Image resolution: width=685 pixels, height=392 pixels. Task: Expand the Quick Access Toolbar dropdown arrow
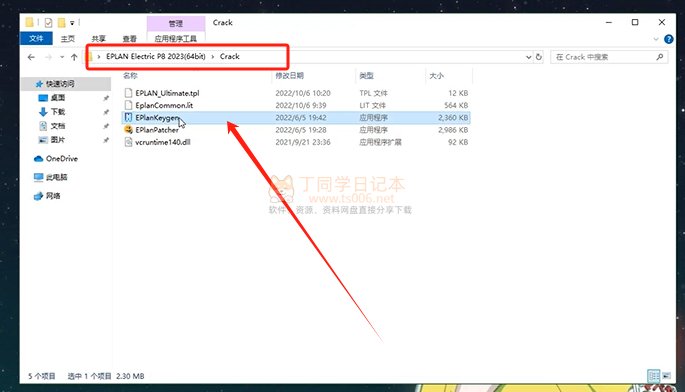click(x=72, y=23)
